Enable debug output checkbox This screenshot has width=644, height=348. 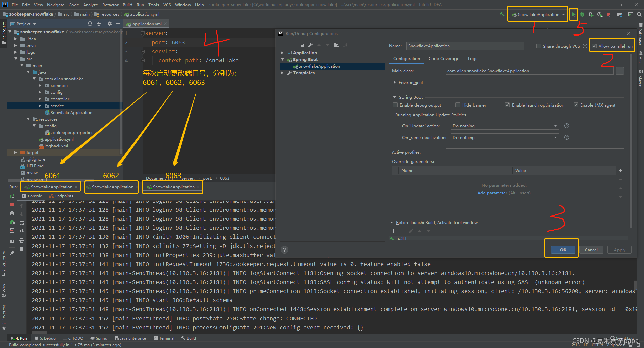click(x=395, y=105)
